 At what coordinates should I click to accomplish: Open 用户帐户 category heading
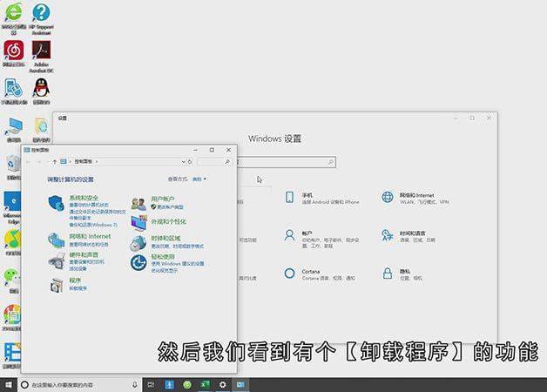[x=163, y=199]
